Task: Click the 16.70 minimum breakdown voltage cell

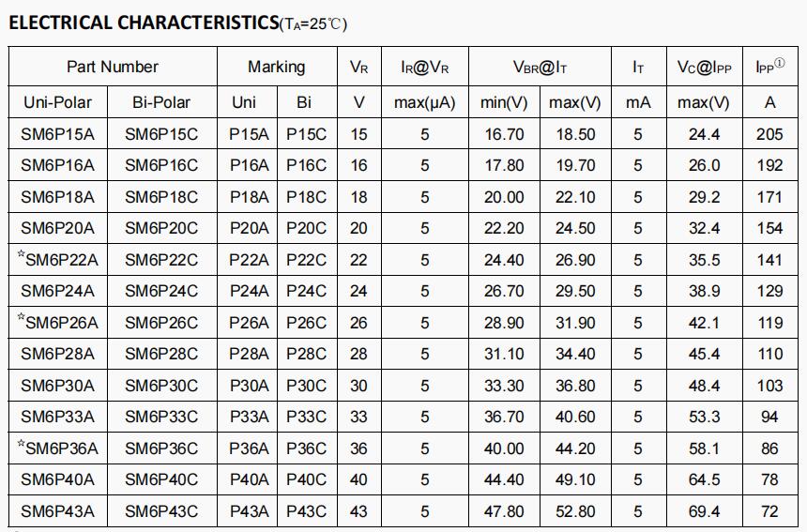Action: [x=505, y=134]
